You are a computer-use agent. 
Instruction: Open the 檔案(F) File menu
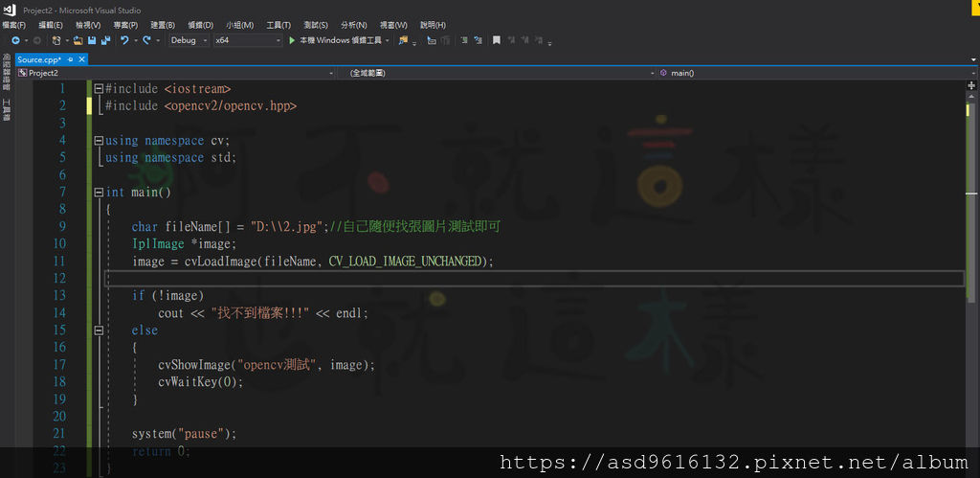13,25
